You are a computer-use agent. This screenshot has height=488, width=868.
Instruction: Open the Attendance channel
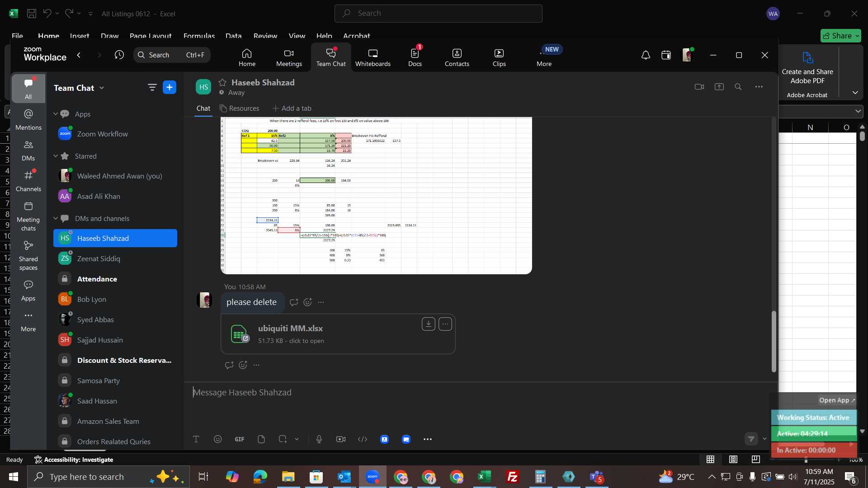[x=115, y=279]
